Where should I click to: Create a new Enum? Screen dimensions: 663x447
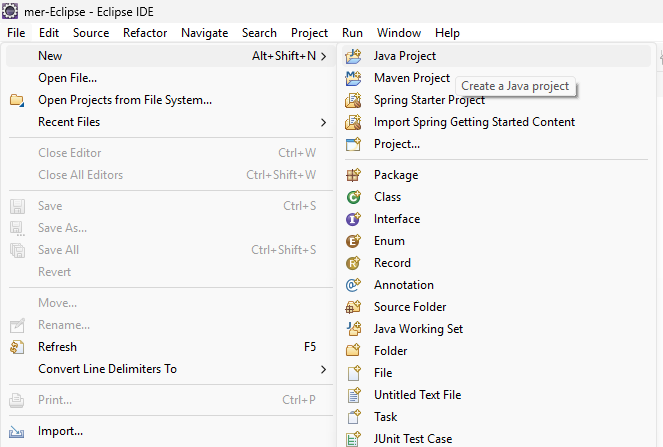(x=496, y=241)
